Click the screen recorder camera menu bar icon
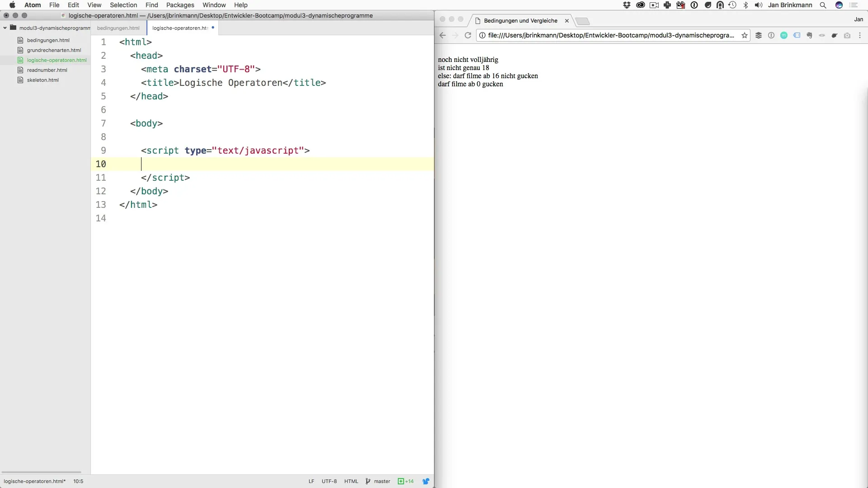 [654, 5]
